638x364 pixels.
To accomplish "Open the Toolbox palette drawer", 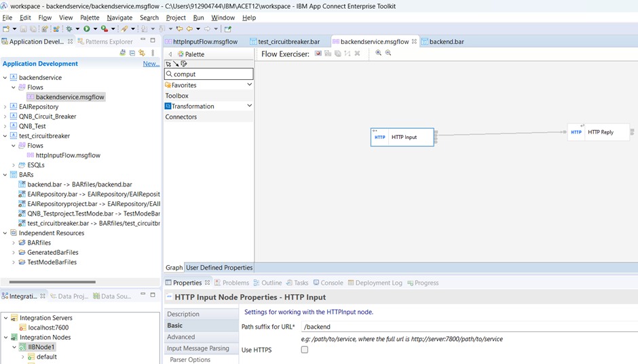I will point(208,96).
